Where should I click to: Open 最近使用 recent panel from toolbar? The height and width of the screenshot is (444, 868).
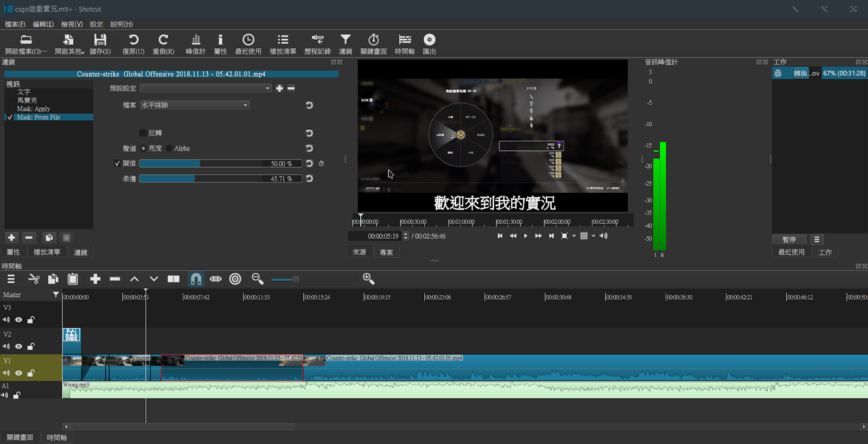coord(248,44)
